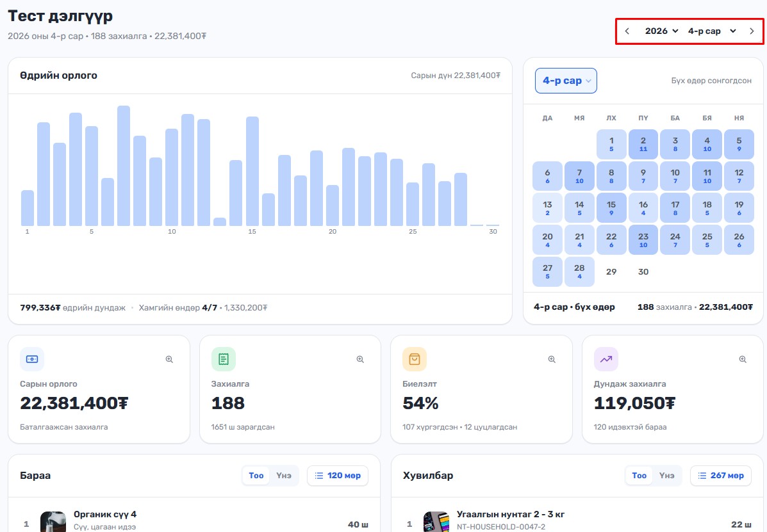Open the 4-р сар month dropdown in header
The height and width of the screenshot is (532, 767).
click(x=712, y=31)
